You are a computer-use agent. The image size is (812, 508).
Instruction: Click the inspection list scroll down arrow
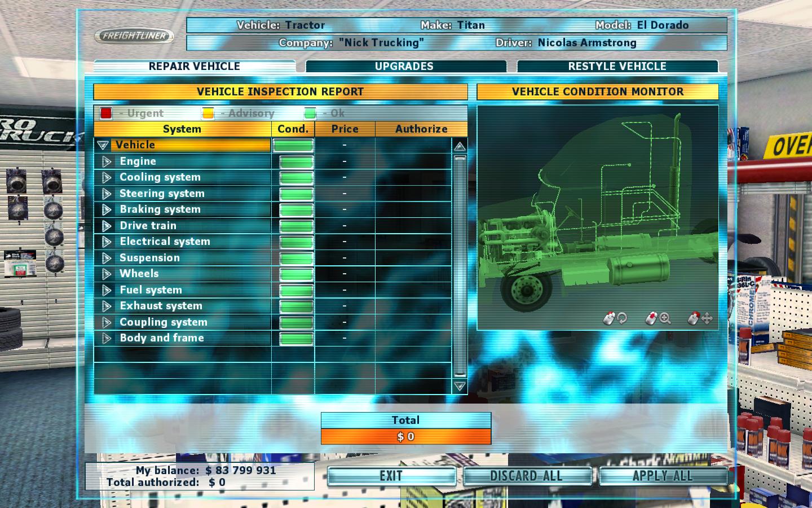point(460,386)
